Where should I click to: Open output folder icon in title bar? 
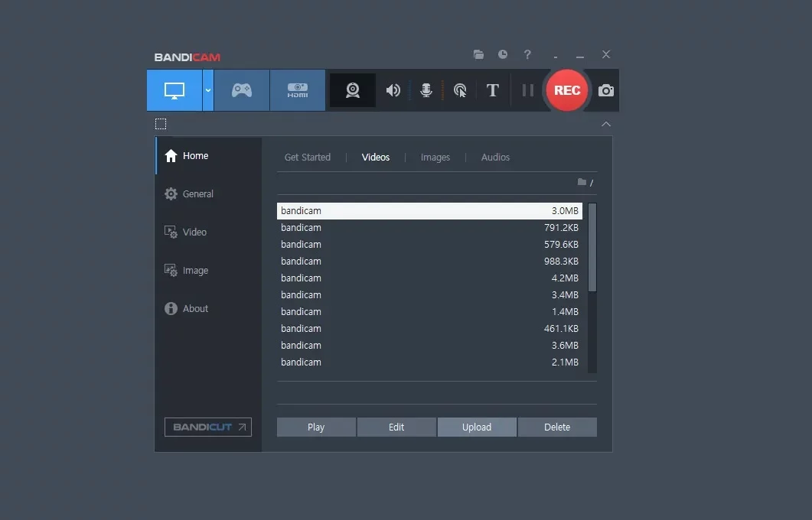478,54
